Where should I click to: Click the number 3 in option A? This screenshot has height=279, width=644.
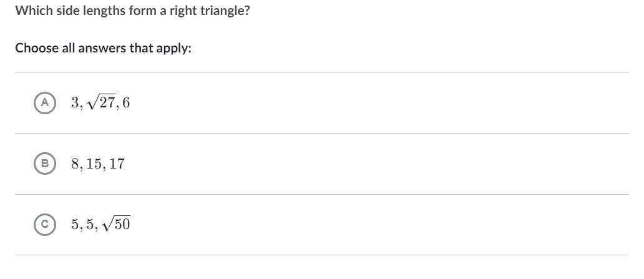pos(75,103)
